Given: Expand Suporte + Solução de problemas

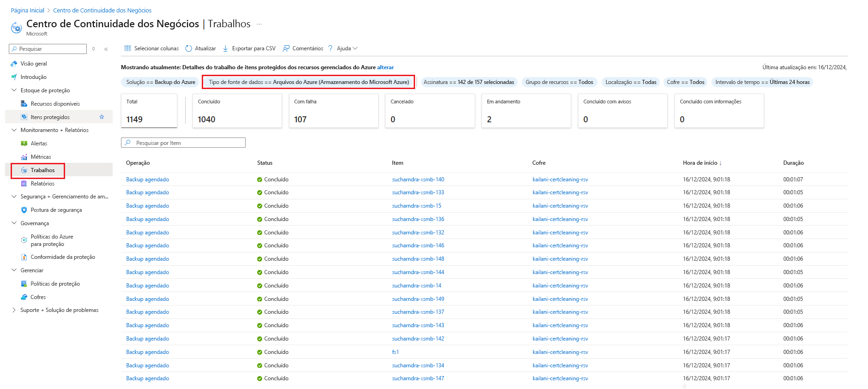Looking at the screenshot, I should [x=14, y=310].
